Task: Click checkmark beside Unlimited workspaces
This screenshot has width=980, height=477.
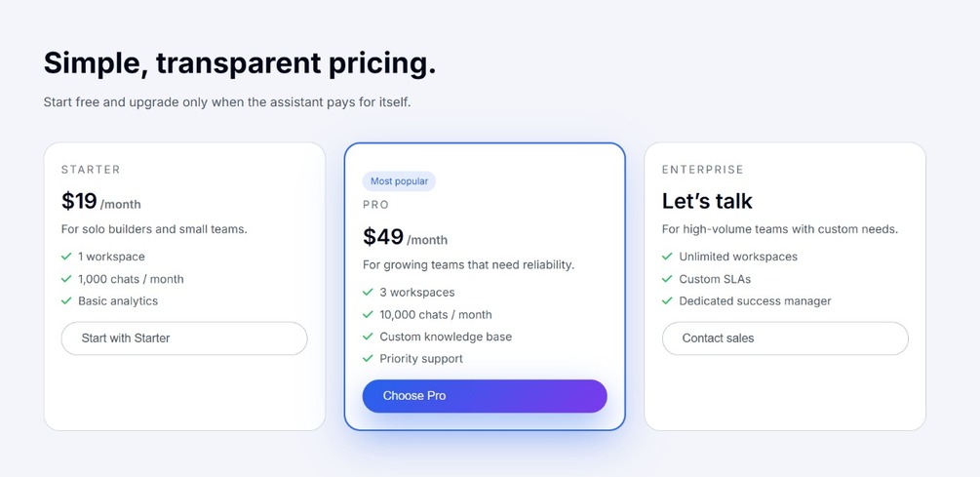Action: [667, 257]
